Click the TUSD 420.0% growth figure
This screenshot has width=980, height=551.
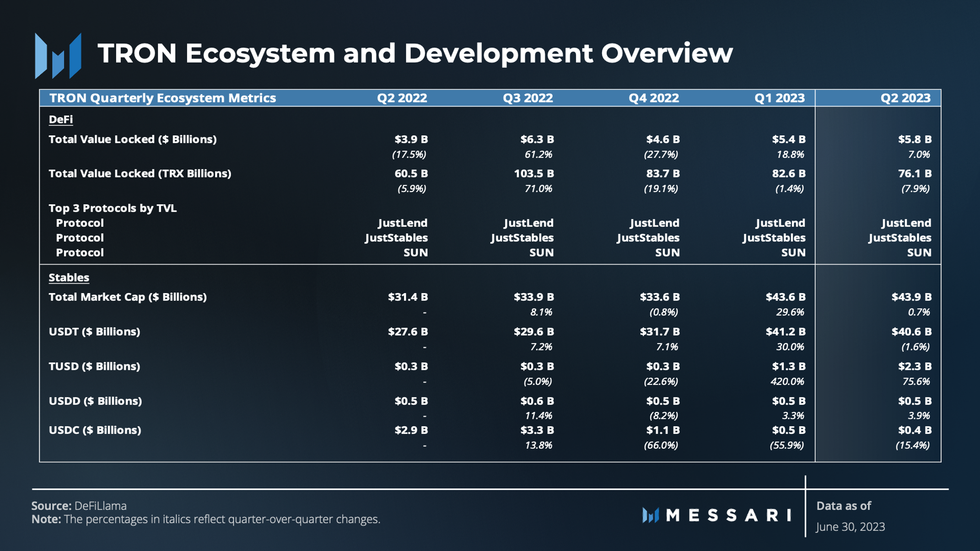coord(787,381)
